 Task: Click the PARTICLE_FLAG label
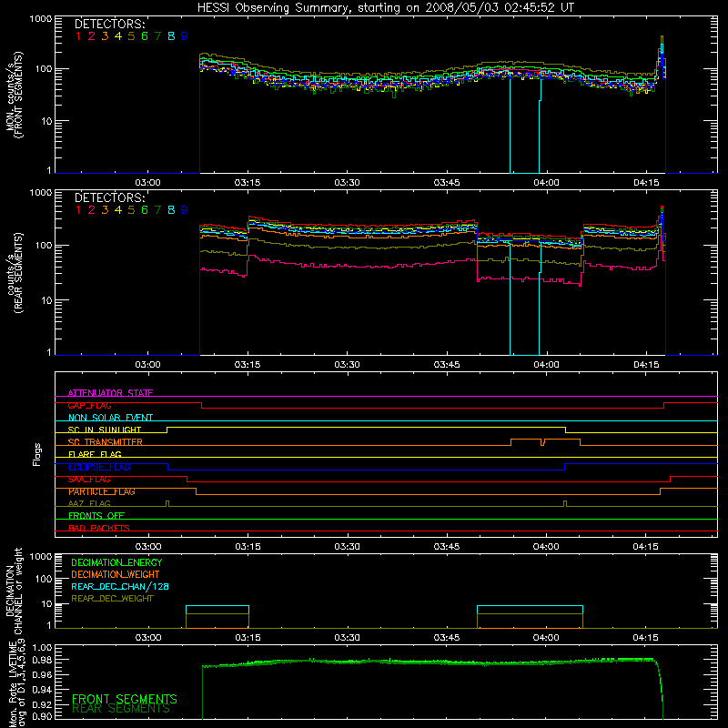click(x=102, y=491)
